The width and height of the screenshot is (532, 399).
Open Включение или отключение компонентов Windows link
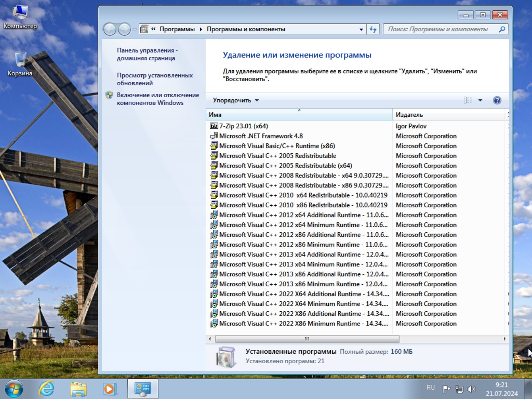(158, 99)
